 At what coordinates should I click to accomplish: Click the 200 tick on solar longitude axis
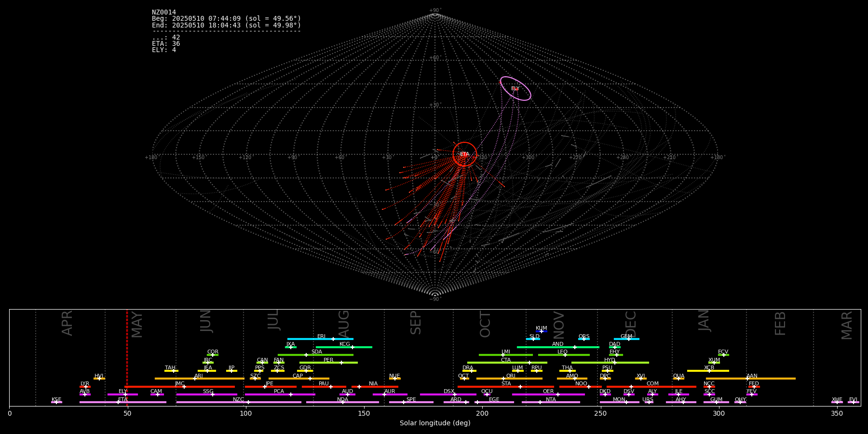(x=482, y=413)
